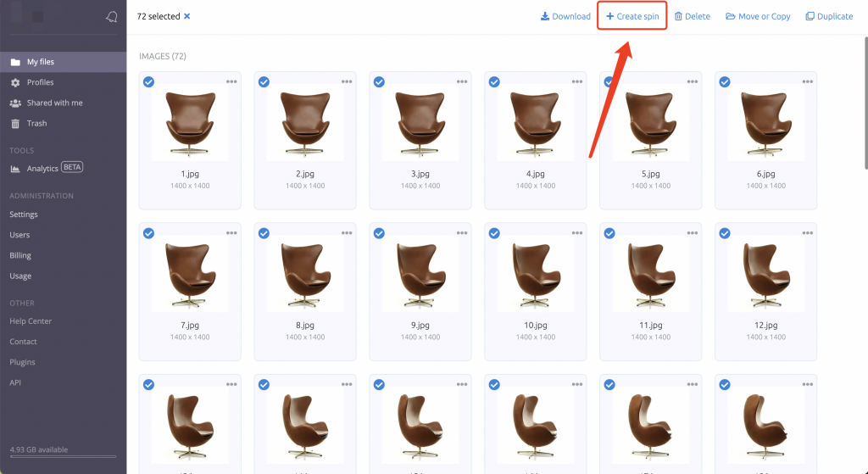Screen dimensions: 868x474
Task: Click Create spin button
Action: [x=632, y=16]
